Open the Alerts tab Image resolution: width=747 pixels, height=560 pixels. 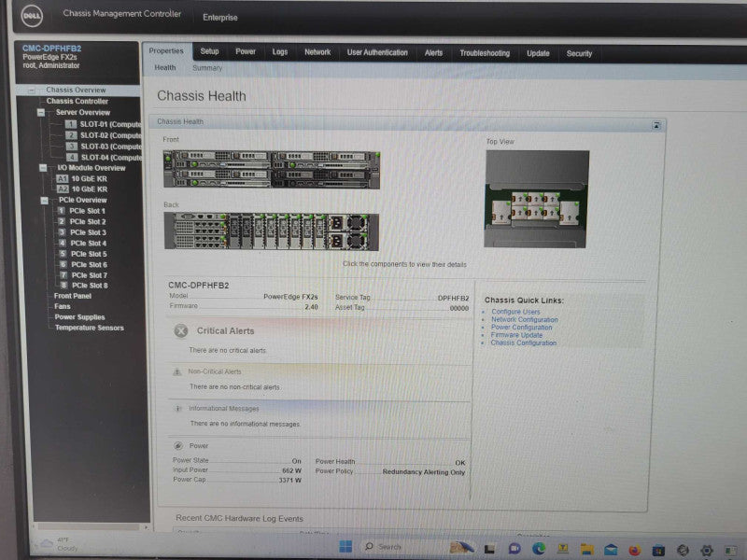(x=433, y=53)
